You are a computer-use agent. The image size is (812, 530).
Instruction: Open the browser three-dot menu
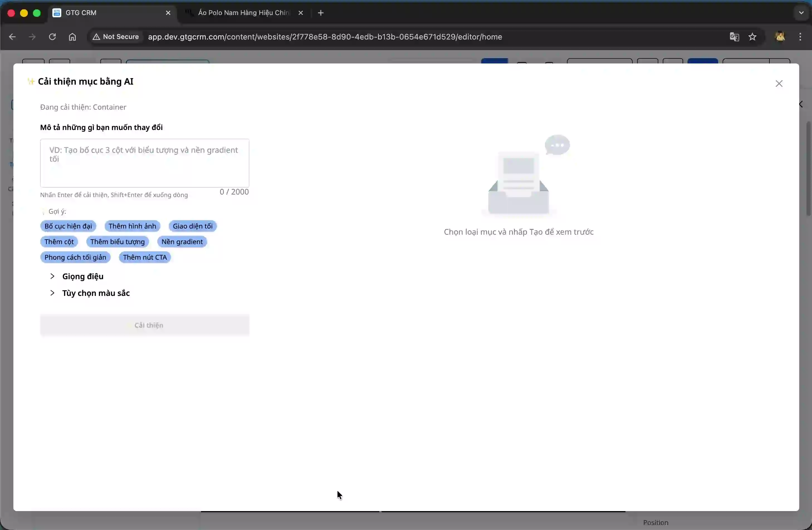pos(800,37)
